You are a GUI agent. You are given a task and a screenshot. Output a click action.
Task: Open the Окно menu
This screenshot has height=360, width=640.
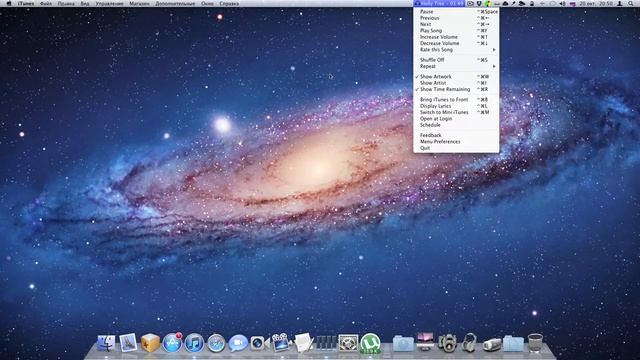coord(207,3)
